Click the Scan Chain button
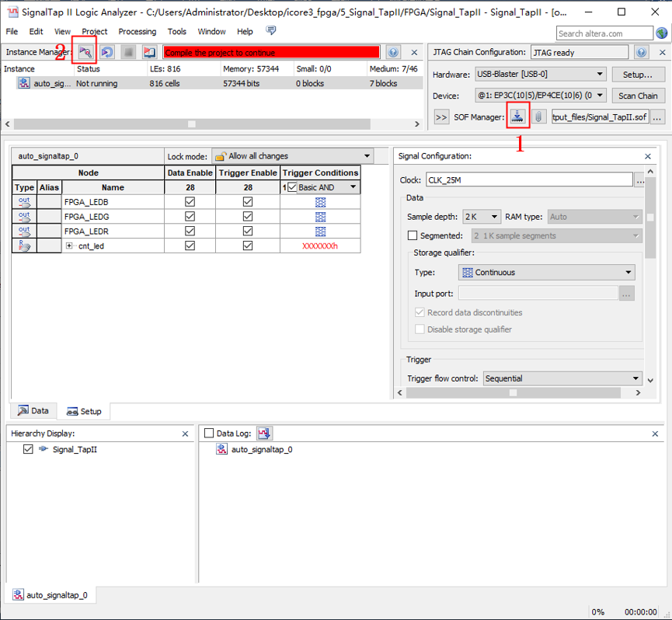 click(638, 96)
